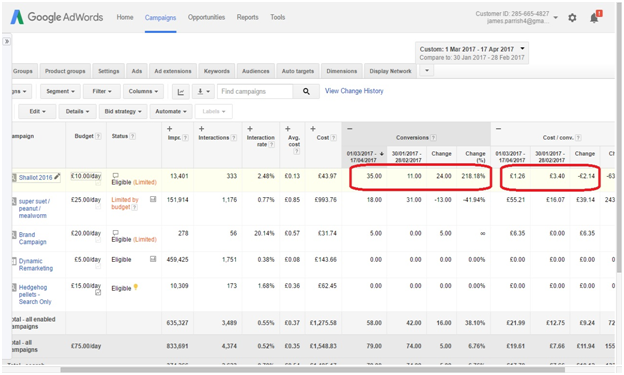Open the Opportunities menu item

tap(206, 18)
